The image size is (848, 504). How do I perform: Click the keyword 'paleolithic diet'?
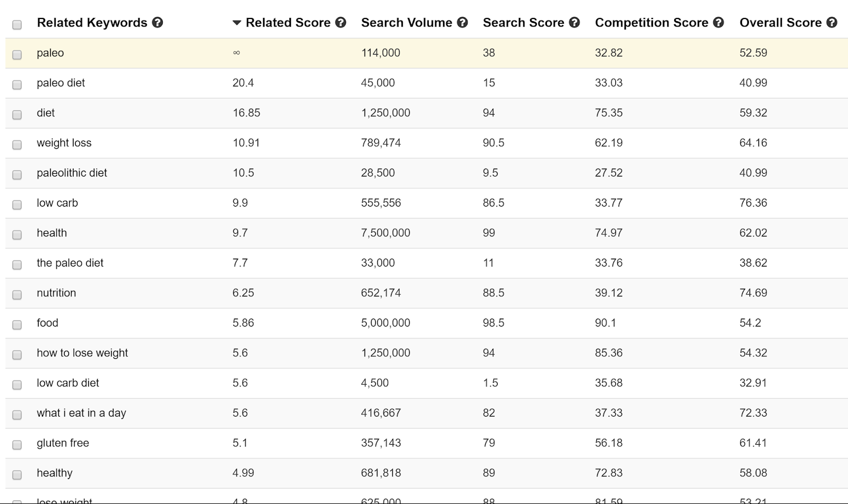72,173
